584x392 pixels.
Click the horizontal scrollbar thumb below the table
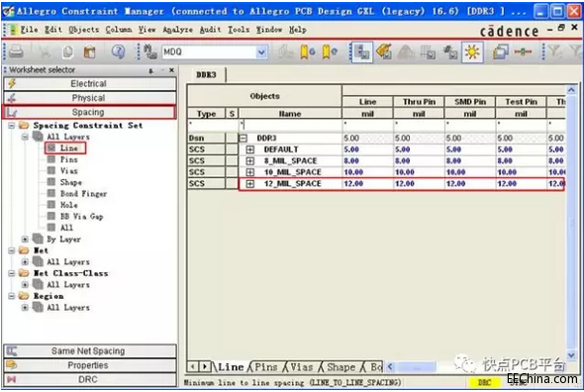pyautogui.click(x=417, y=367)
